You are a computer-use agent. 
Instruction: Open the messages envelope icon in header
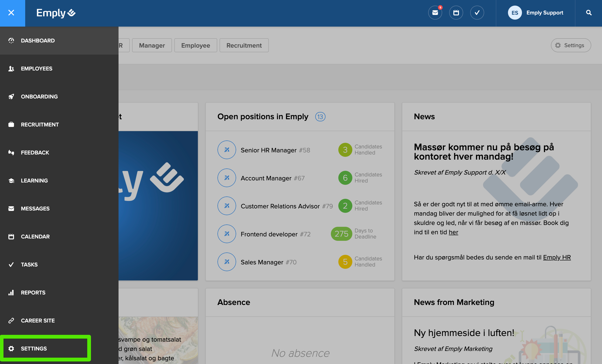click(435, 13)
